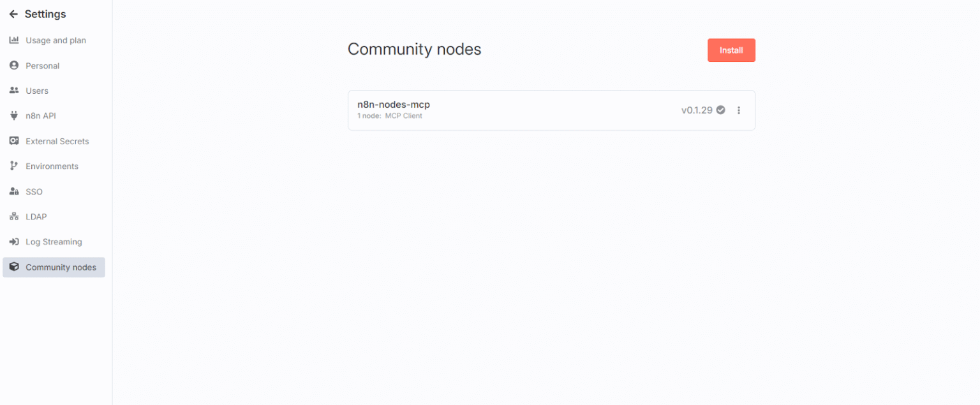The image size is (980, 405).
Task: Click the LDAP network icon
Action: coord(14,217)
